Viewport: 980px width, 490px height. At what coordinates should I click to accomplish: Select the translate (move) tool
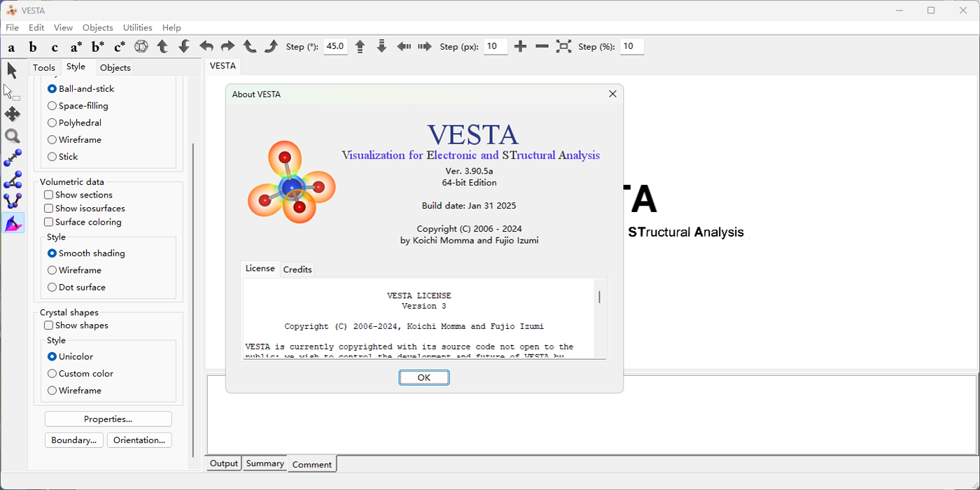tap(12, 114)
